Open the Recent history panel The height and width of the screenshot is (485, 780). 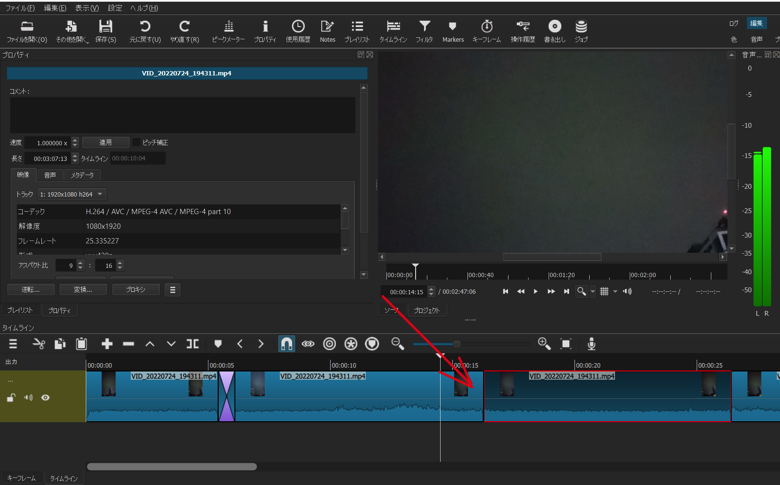(298, 31)
